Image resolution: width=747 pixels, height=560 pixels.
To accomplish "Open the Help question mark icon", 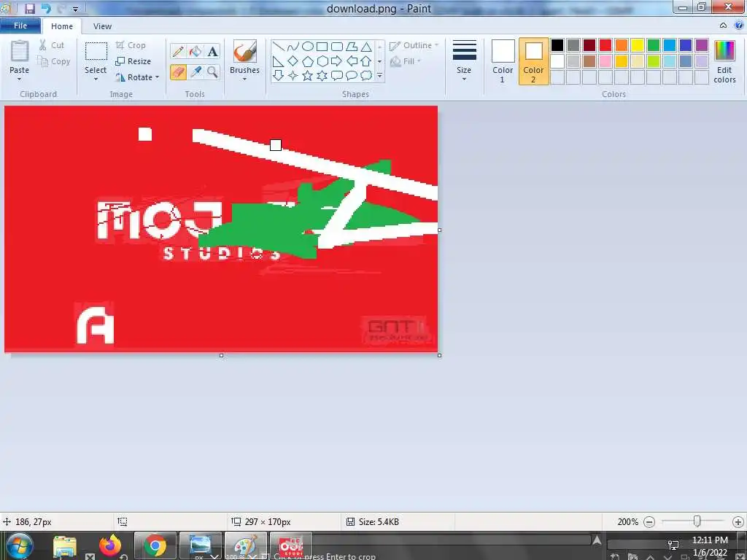I will pyautogui.click(x=739, y=26).
